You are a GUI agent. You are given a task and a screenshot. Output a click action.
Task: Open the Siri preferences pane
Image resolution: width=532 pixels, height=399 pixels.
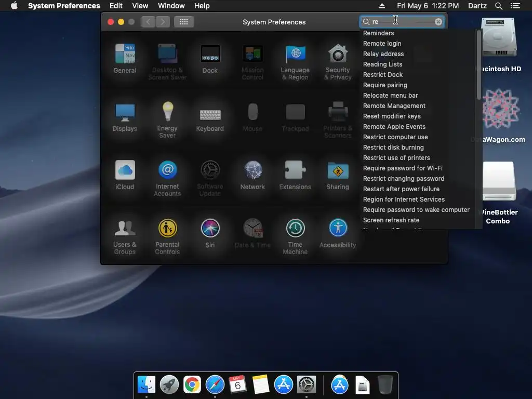tap(210, 233)
